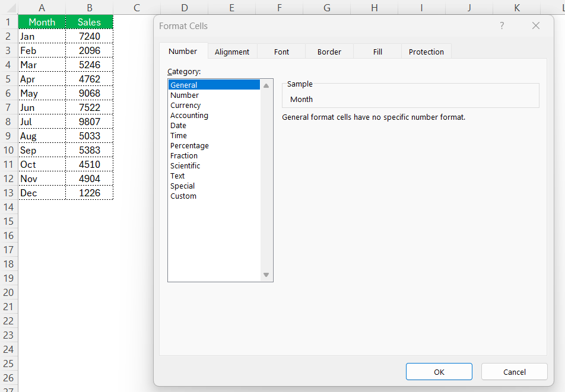
Task: Select the May cell
Action: 42,93
